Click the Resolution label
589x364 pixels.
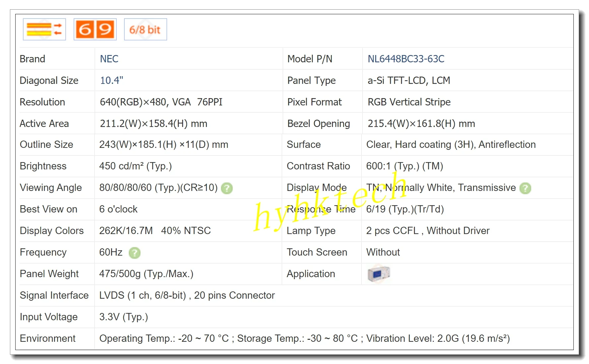click(x=42, y=102)
